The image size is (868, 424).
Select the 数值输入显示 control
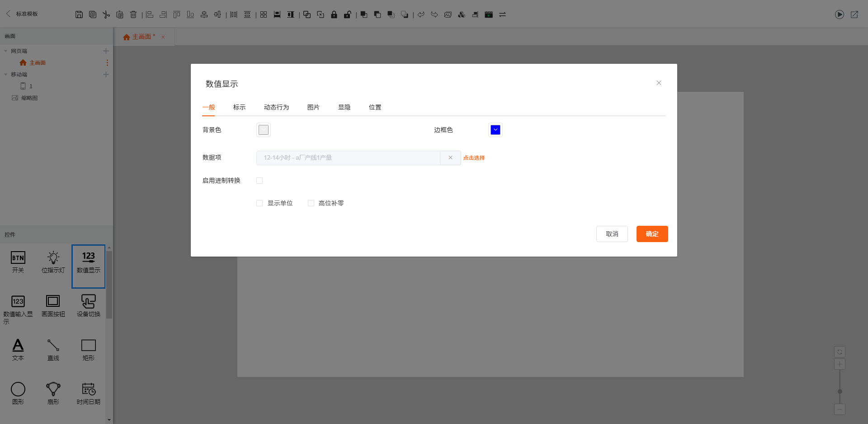click(18, 310)
